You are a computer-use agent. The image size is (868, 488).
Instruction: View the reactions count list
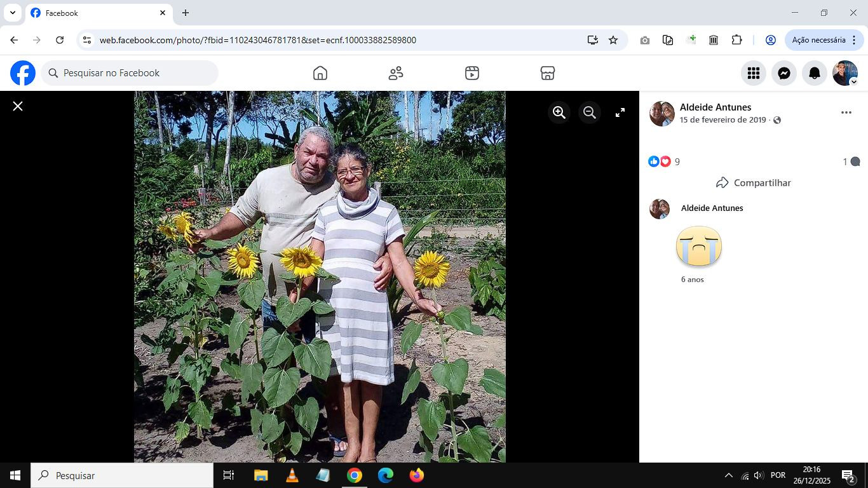[x=664, y=161]
